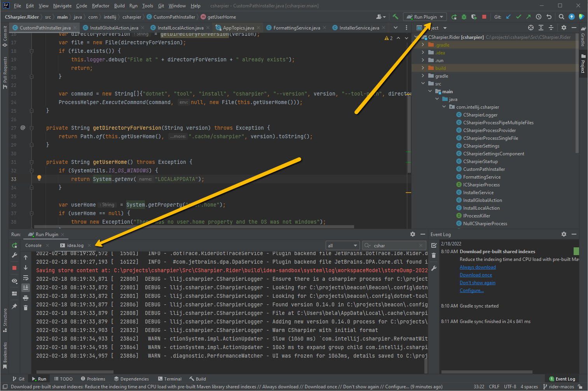This screenshot has width=588, height=391.
Task: Open the Run Plugin configuration dropdown
Action: coord(441,17)
